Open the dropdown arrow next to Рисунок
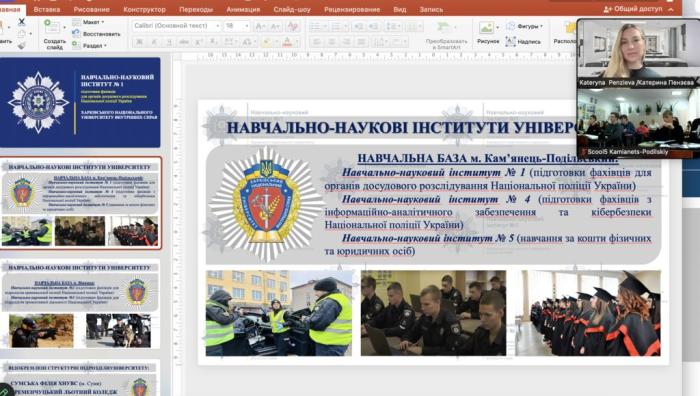 (497, 27)
